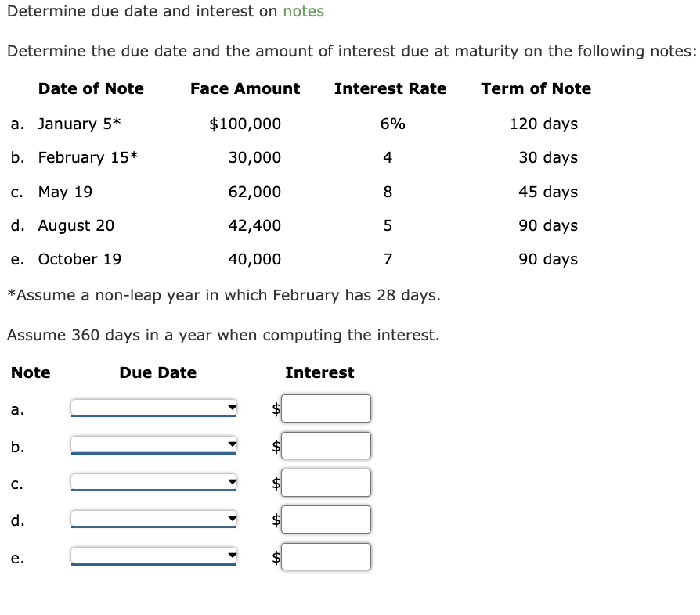Click the interest input field for note a

(x=327, y=408)
